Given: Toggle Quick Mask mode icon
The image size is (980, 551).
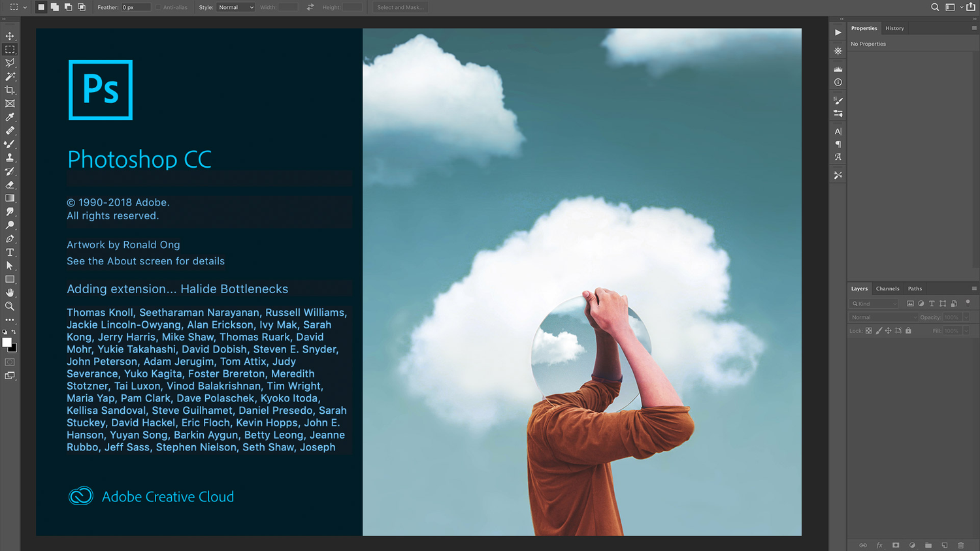Looking at the screenshot, I should 10,362.
